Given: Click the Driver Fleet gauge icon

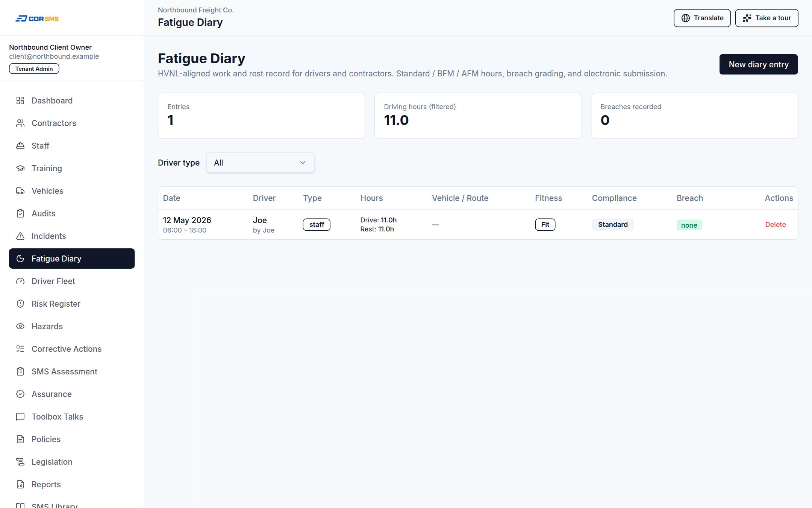Looking at the screenshot, I should [20, 281].
